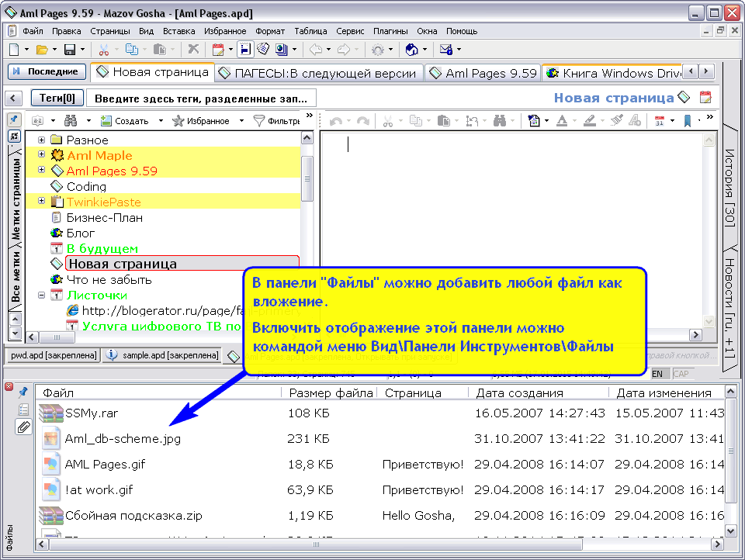Open the Формат menu
The image size is (745, 560).
(x=270, y=31)
